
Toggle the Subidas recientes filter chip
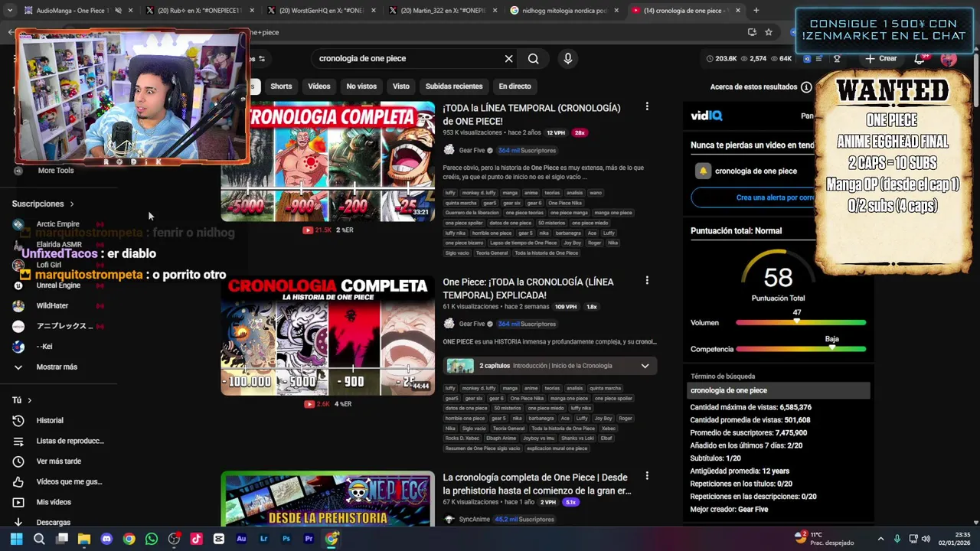tap(454, 86)
